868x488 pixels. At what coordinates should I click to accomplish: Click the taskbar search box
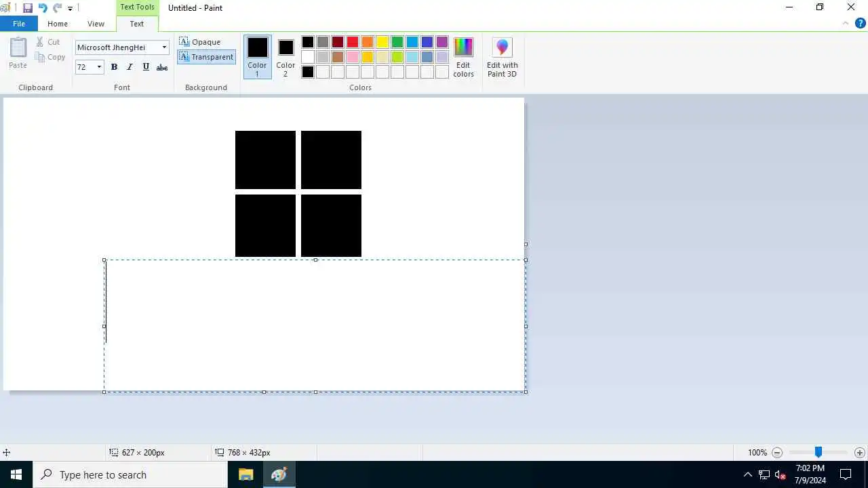pyautogui.click(x=130, y=474)
